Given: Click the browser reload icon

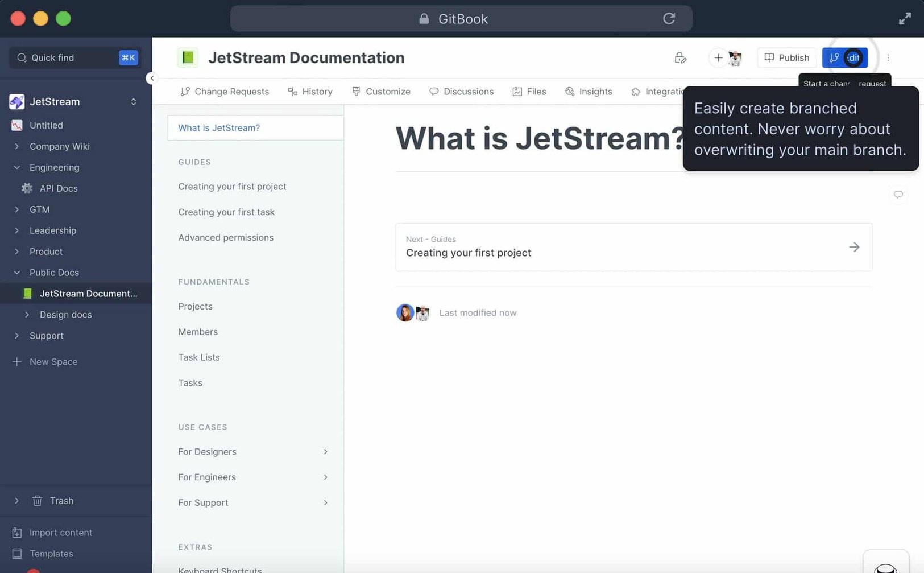Looking at the screenshot, I should click(x=669, y=18).
